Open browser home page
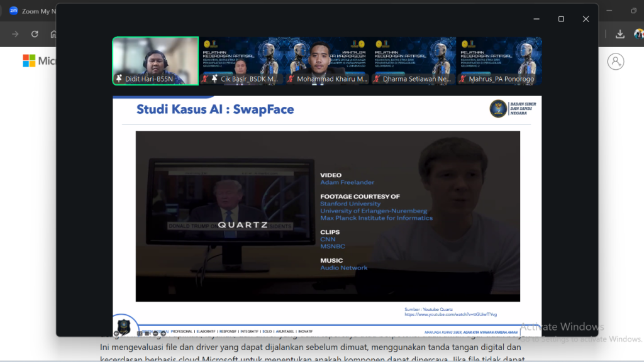This screenshot has height=362, width=644. click(x=53, y=34)
